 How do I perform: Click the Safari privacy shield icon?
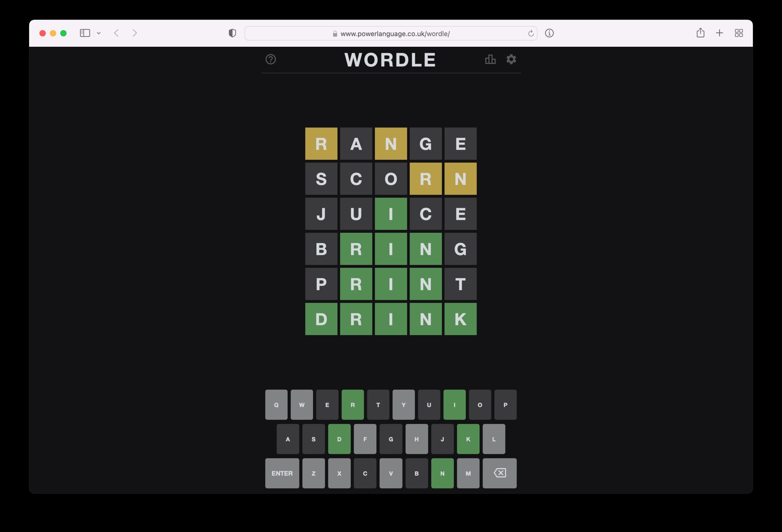coord(232,33)
